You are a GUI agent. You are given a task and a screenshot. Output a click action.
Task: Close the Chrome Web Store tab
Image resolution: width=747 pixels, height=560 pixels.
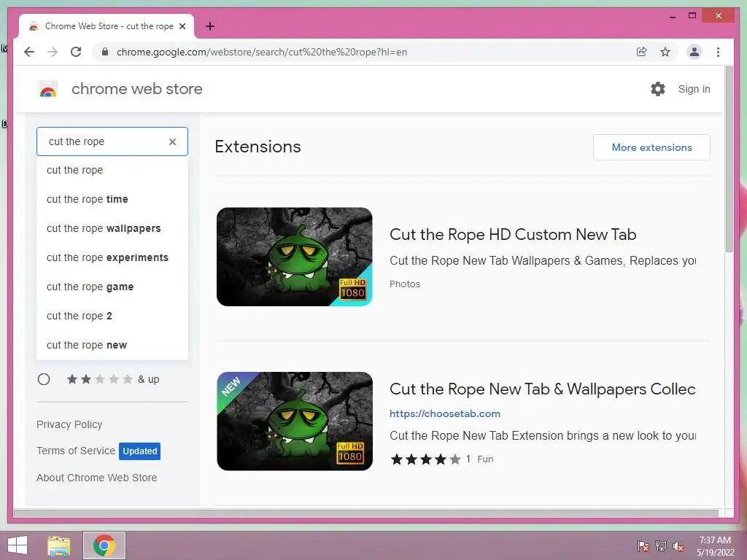click(182, 26)
